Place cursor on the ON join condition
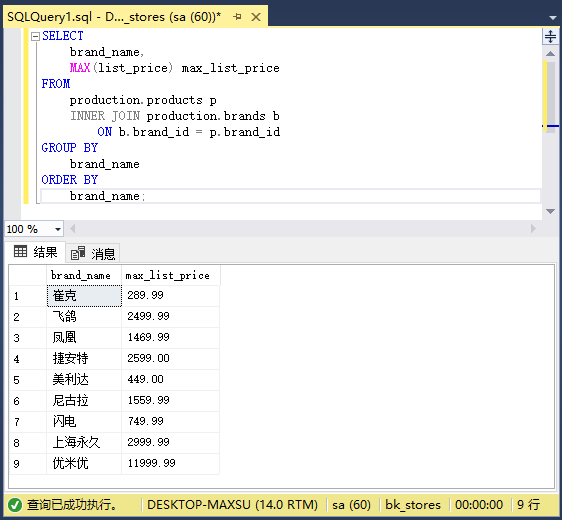 [189, 132]
